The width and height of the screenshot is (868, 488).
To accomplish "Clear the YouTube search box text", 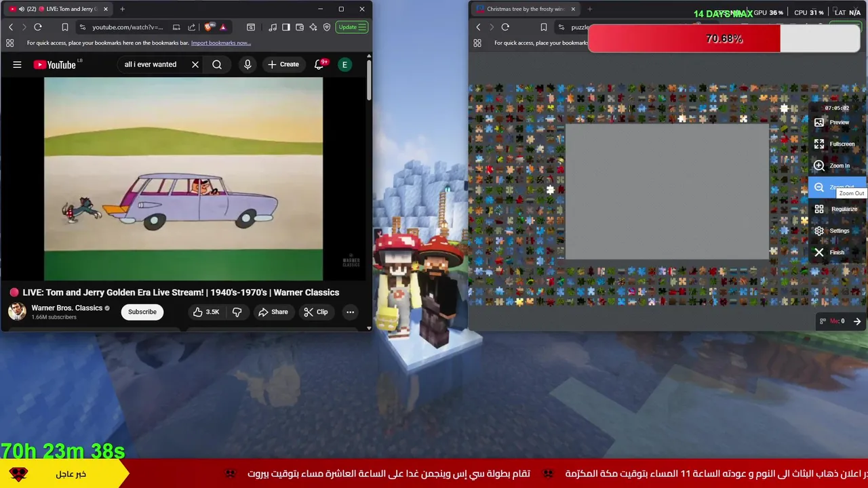I will (195, 64).
